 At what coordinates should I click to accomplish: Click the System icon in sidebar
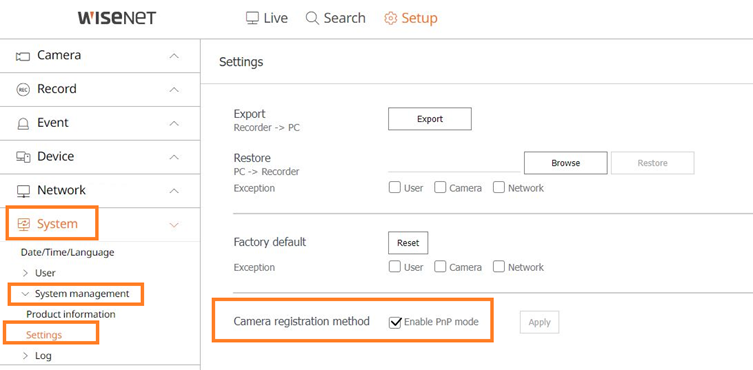[x=23, y=224]
